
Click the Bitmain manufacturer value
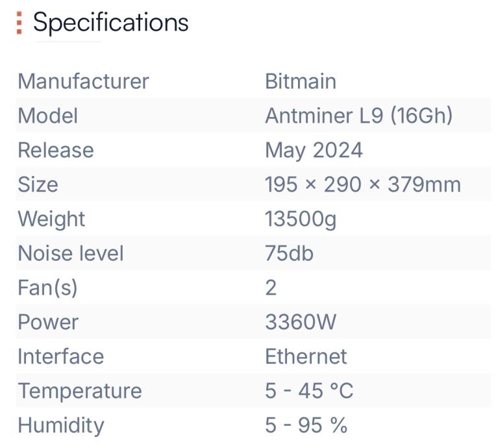[x=300, y=81]
